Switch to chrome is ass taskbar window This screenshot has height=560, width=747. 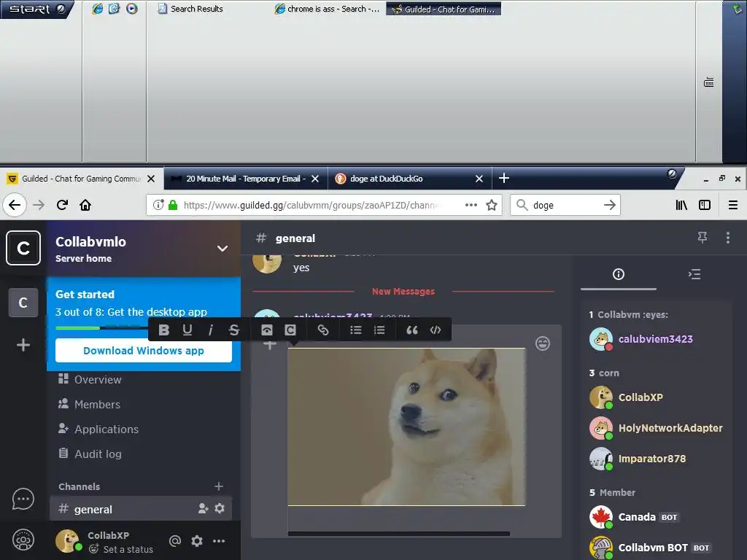(328, 9)
